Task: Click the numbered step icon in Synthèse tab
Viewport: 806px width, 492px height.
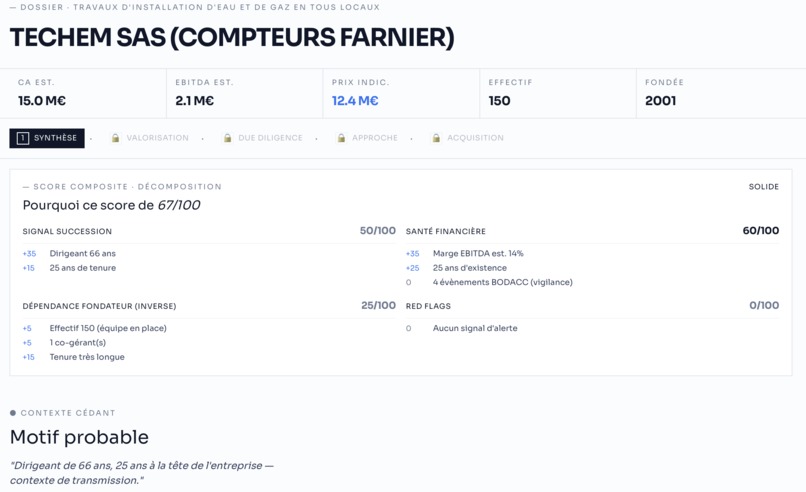Action: 23,138
